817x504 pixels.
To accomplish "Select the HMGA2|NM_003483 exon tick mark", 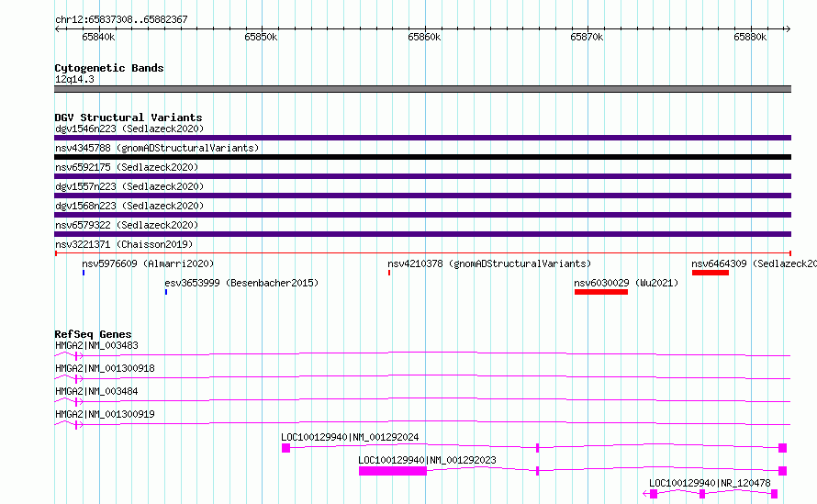I will 76,356.
